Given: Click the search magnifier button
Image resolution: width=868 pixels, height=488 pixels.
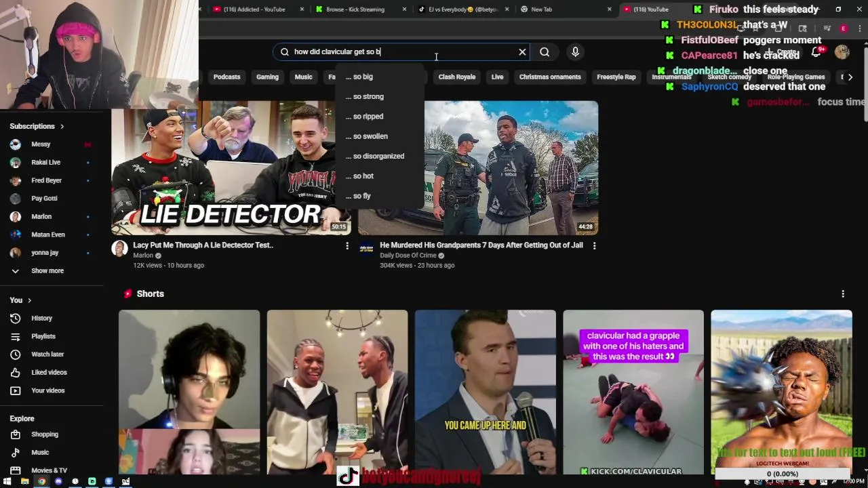Looking at the screenshot, I should point(545,52).
